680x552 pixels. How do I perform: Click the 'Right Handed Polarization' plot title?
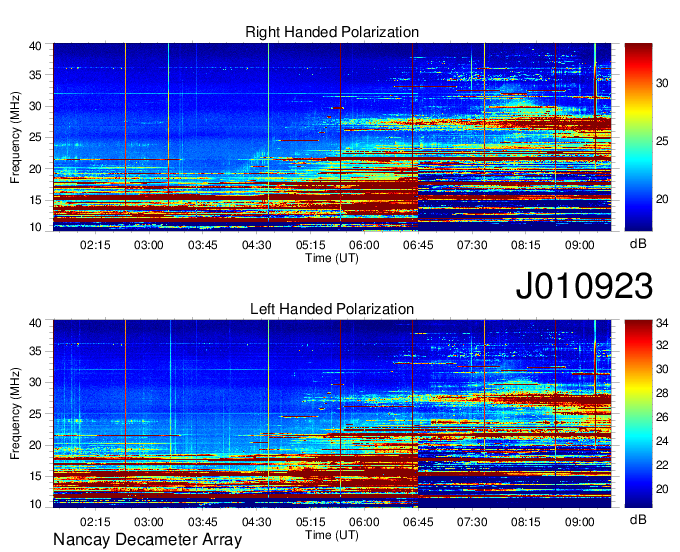click(332, 32)
